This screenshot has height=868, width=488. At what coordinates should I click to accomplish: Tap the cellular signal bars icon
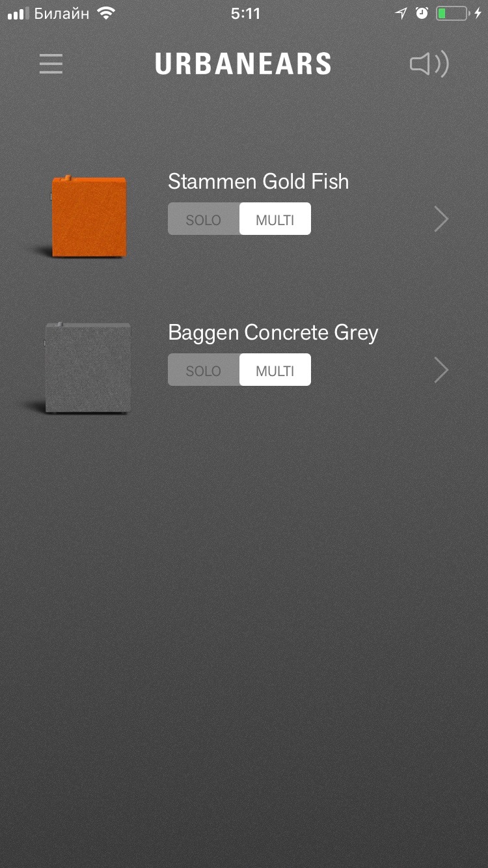[18, 14]
